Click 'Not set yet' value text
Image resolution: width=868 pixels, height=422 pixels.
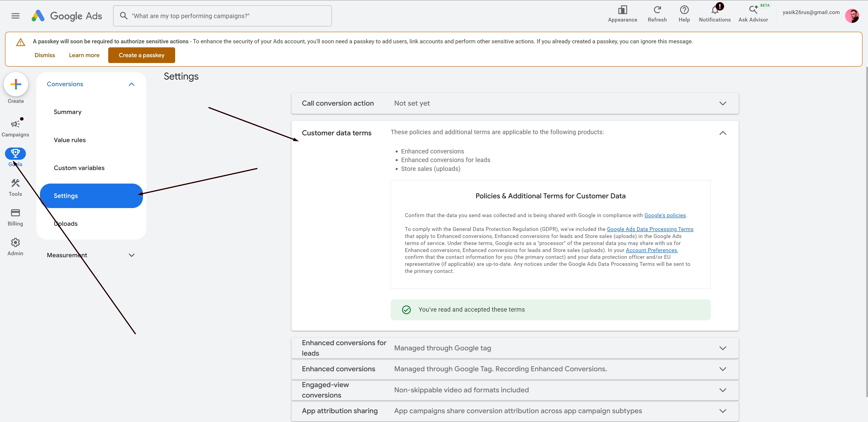[412, 103]
